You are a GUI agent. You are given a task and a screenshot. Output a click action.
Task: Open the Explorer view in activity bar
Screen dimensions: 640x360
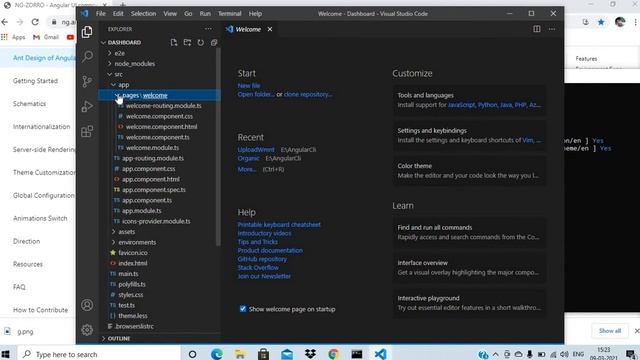click(x=87, y=32)
